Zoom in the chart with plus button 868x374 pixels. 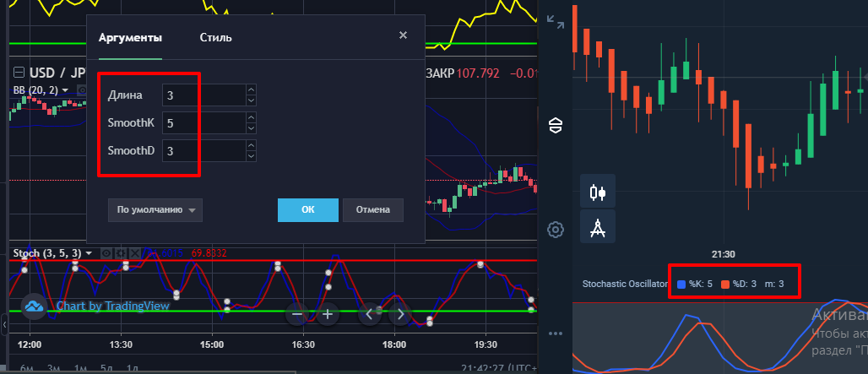328,315
